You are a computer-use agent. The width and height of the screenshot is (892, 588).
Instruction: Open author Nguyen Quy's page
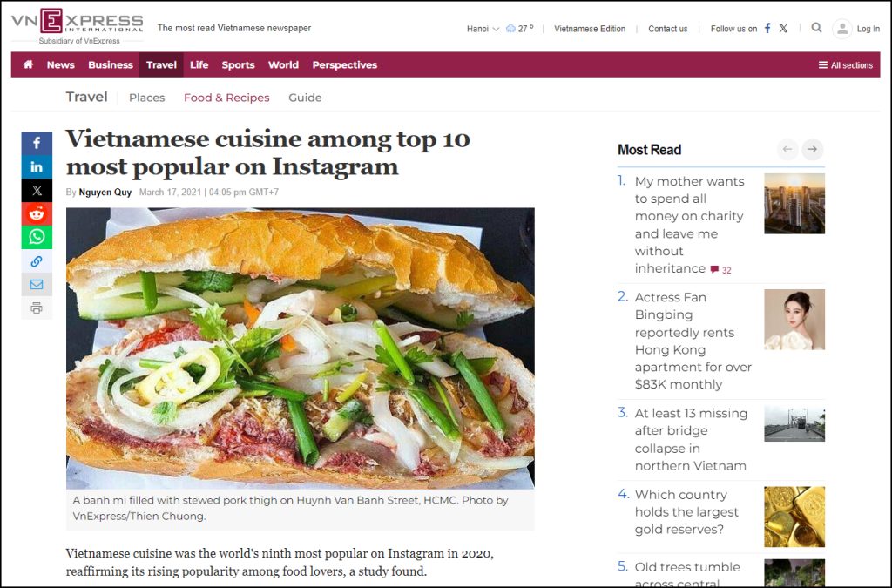click(x=105, y=193)
